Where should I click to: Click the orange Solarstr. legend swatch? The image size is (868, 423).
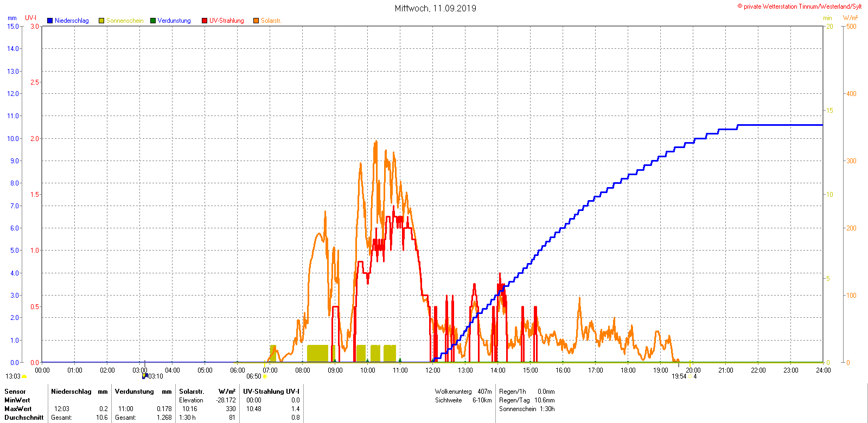coord(256,21)
